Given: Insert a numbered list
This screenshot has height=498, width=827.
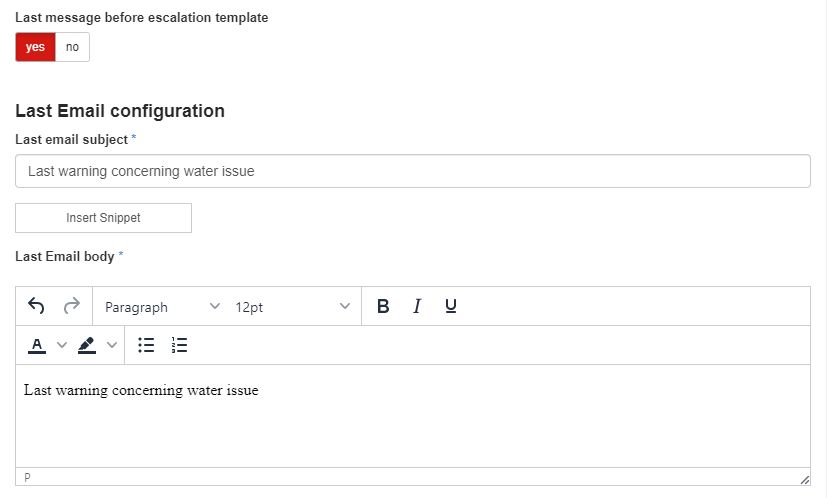Looking at the screenshot, I should tap(180, 345).
